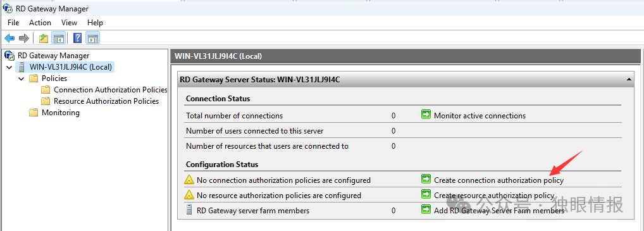Toggle the Show/Hide Action Pane icon
Screen dimensions: 644x231
(x=93, y=39)
